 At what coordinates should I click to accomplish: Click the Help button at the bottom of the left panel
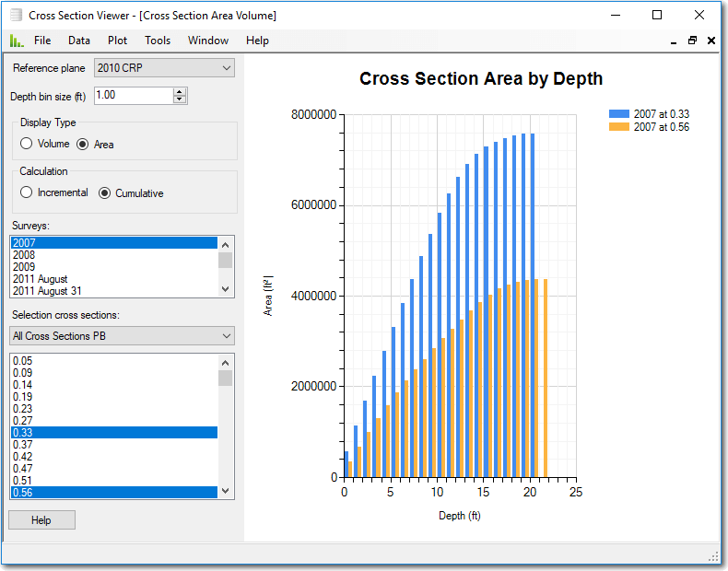41,520
